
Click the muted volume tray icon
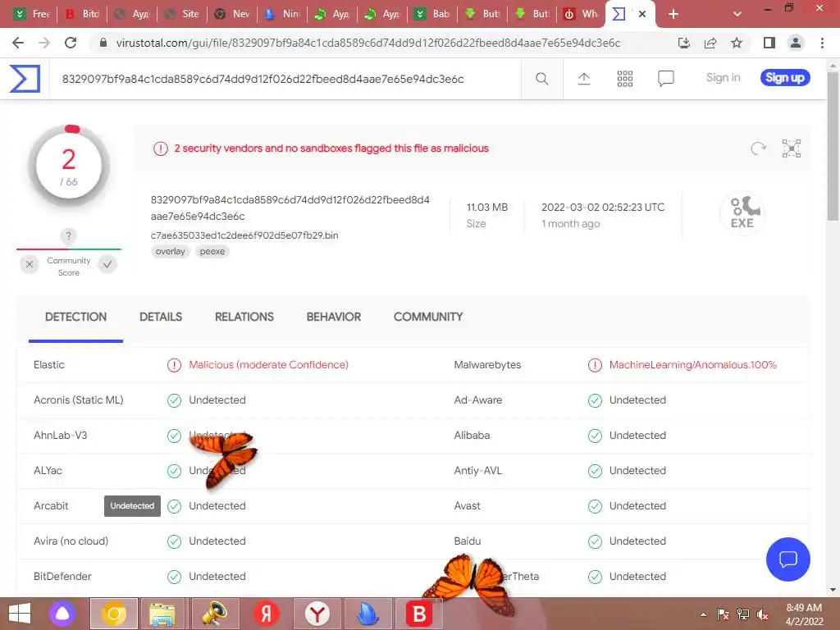point(762,614)
